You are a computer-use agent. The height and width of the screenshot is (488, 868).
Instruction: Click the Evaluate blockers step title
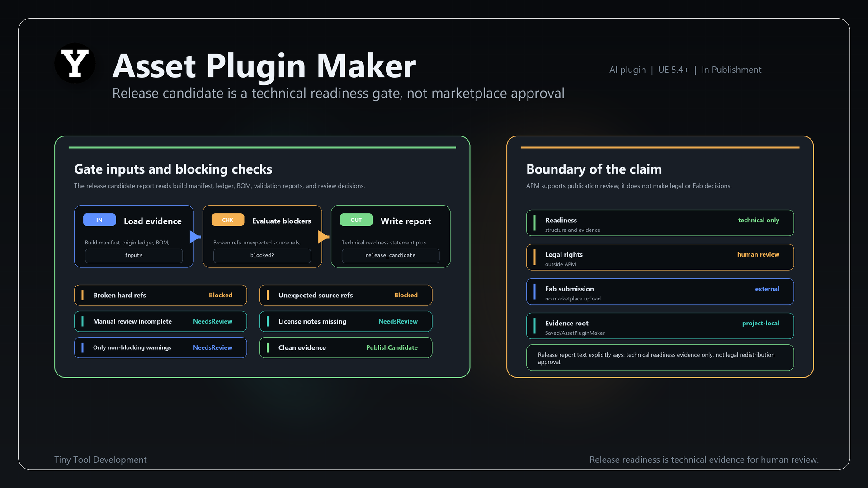[282, 221]
